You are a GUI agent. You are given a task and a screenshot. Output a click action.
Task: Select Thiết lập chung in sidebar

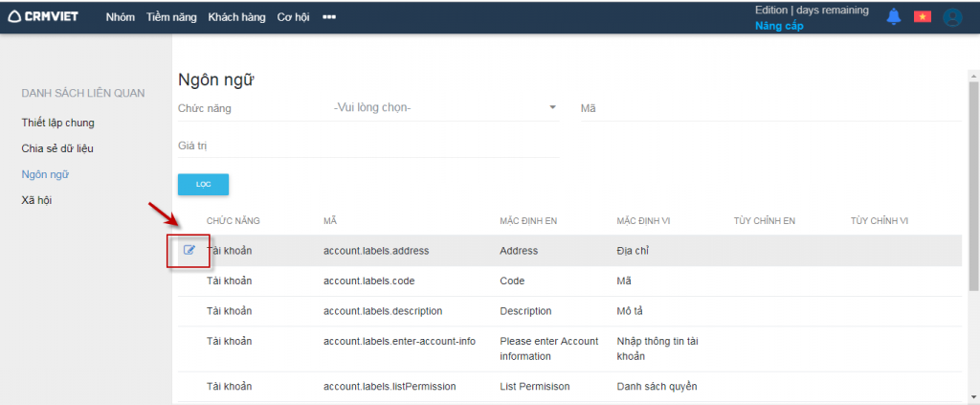click(57, 123)
